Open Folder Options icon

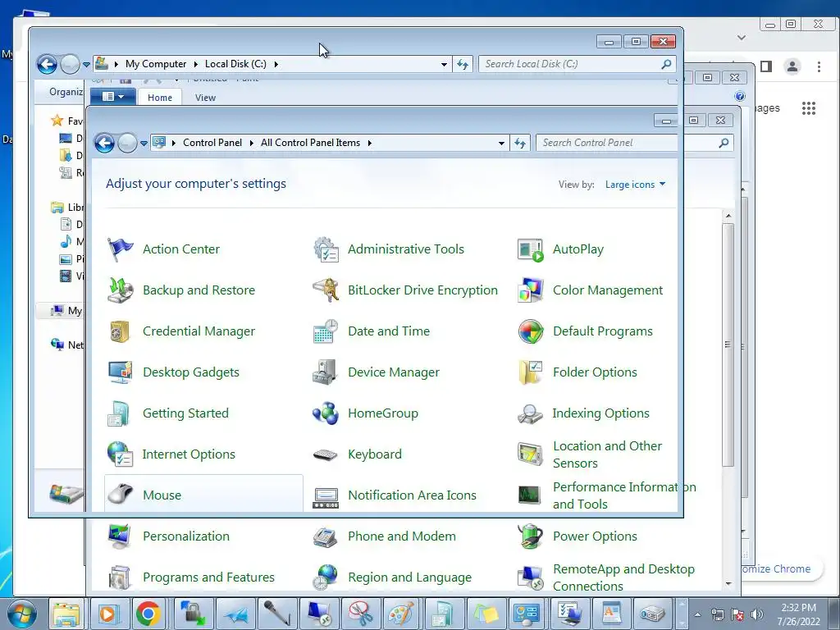coord(531,372)
